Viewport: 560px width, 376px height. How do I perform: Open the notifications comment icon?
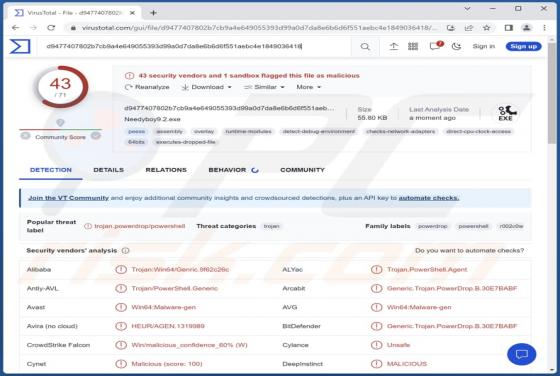coord(435,46)
